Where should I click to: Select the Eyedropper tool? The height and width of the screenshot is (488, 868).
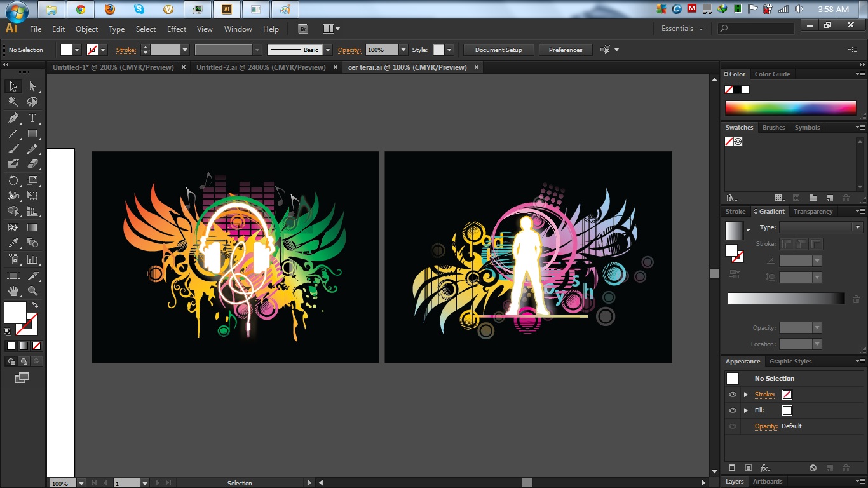pos(13,243)
